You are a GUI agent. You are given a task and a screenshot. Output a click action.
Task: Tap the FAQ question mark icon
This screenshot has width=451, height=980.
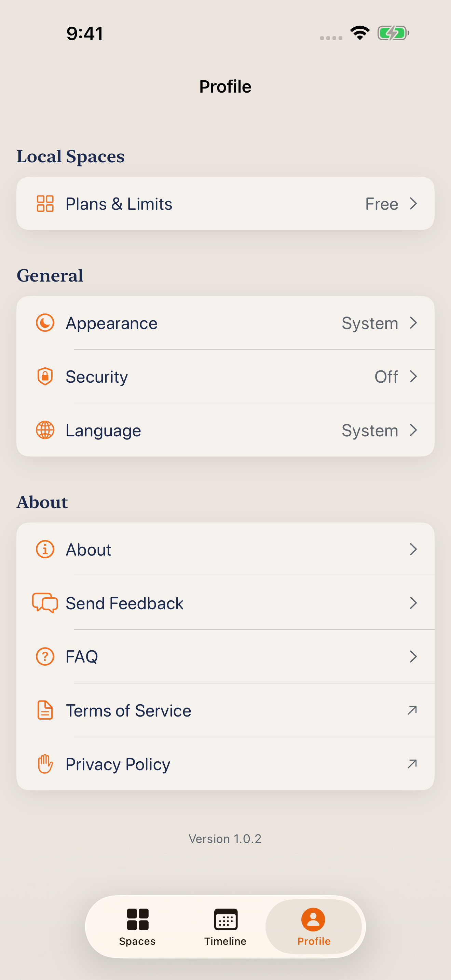(45, 657)
